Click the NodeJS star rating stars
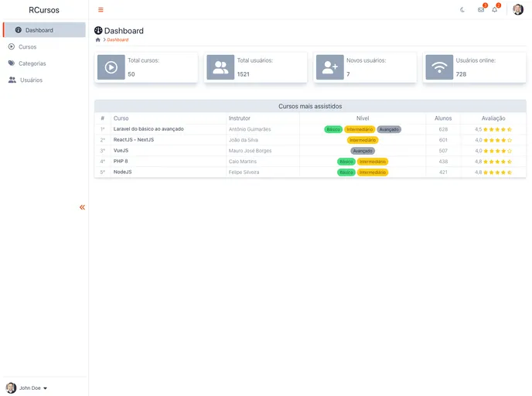The image size is (532, 396). [x=497, y=172]
